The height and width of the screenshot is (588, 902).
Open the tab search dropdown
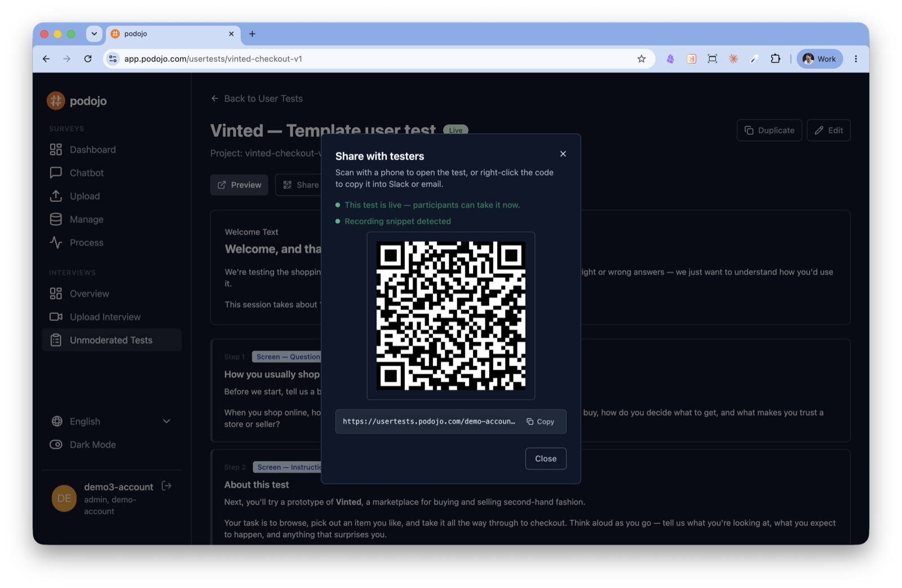(94, 34)
